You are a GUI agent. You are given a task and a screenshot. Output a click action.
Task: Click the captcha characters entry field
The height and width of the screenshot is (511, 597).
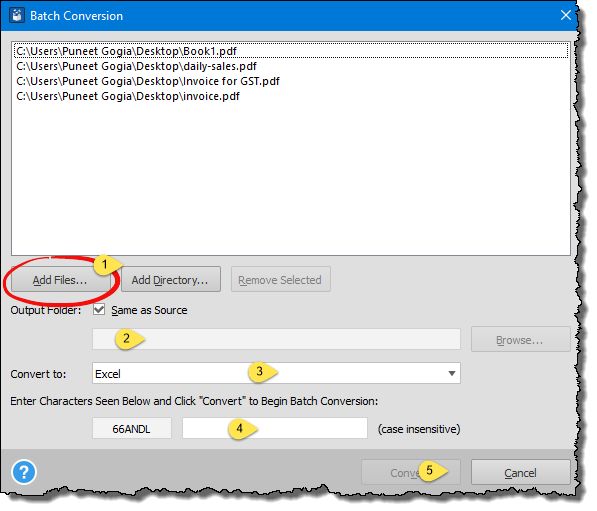275,428
